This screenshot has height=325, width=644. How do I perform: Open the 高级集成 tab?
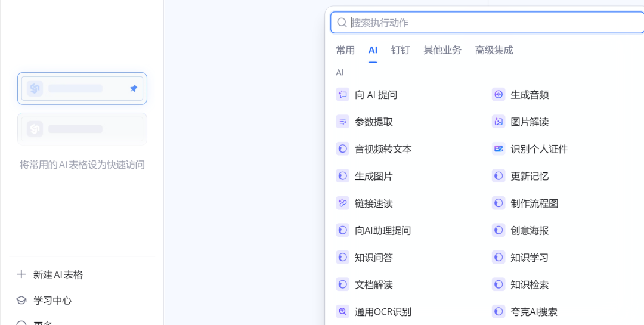coord(494,50)
